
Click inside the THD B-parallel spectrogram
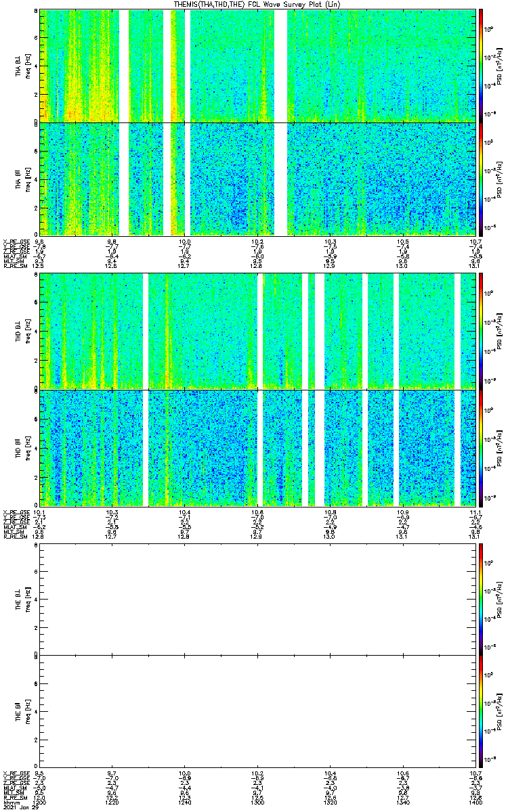coord(257,447)
